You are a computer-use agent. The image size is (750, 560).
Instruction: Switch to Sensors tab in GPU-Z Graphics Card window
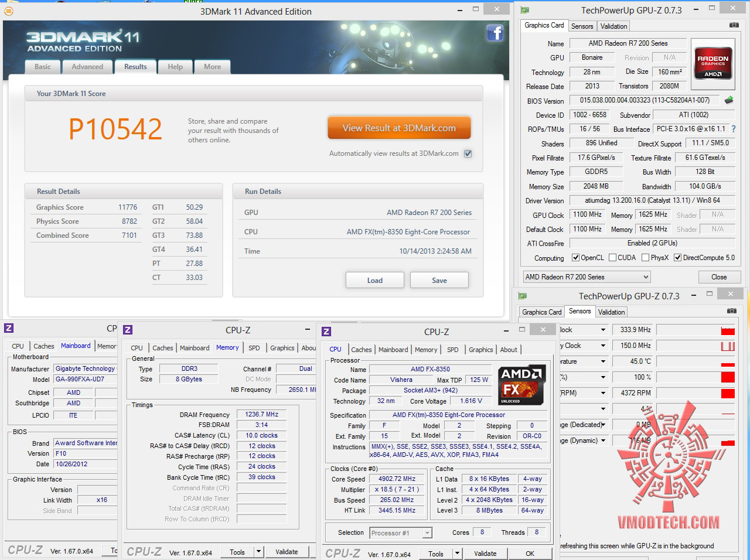click(582, 26)
